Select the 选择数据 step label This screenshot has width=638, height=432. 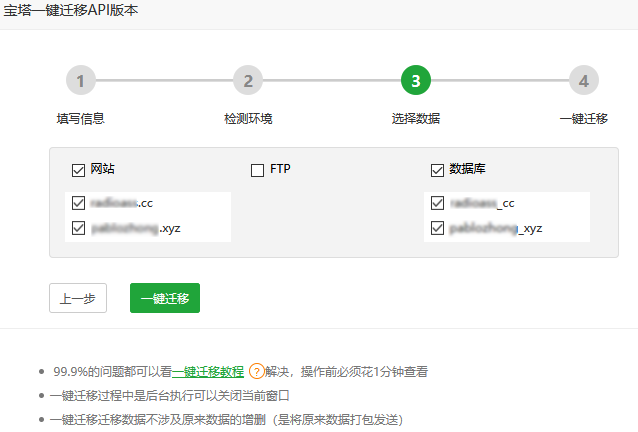click(x=415, y=118)
